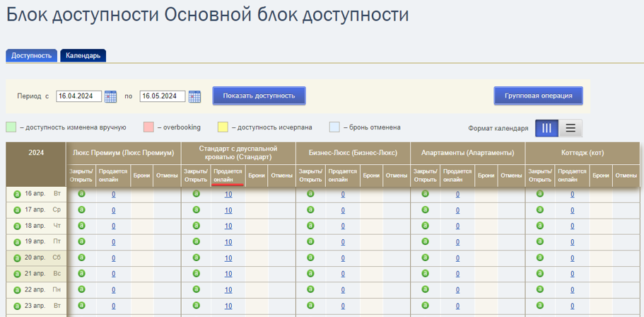Viewport: 644px width, 317px height.
Task: Switch to the Календарь tab
Action: pyautogui.click(x=83, y=55)
